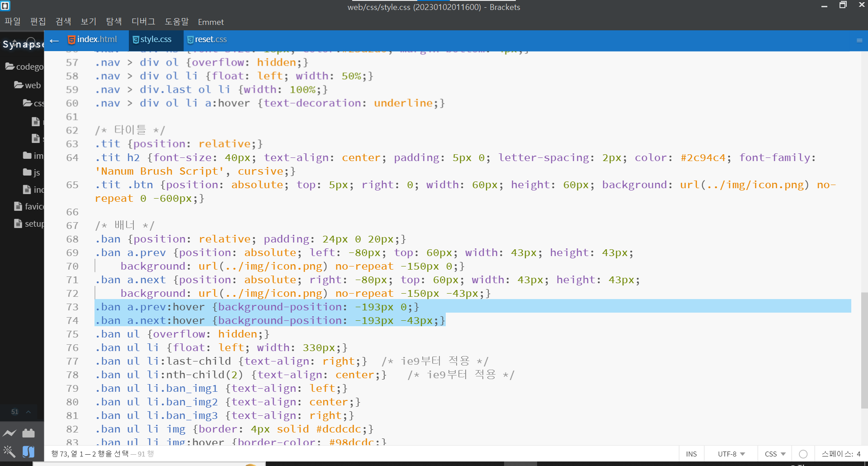Open the UTF-8 encoding dropdown

click(731, 454)
